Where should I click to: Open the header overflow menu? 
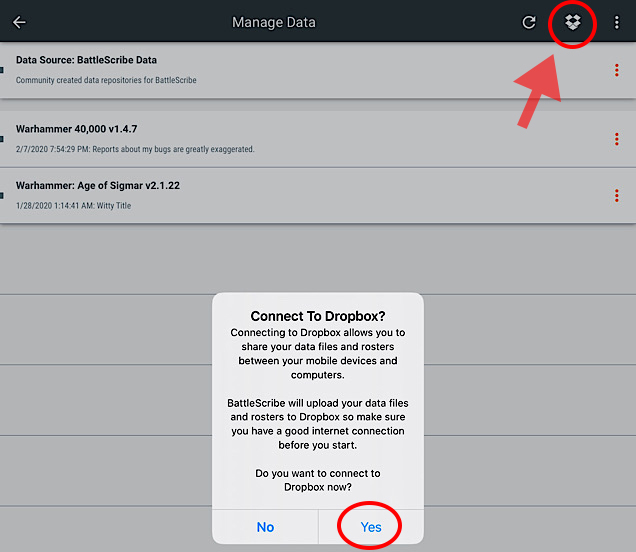[x=617, y=22]
